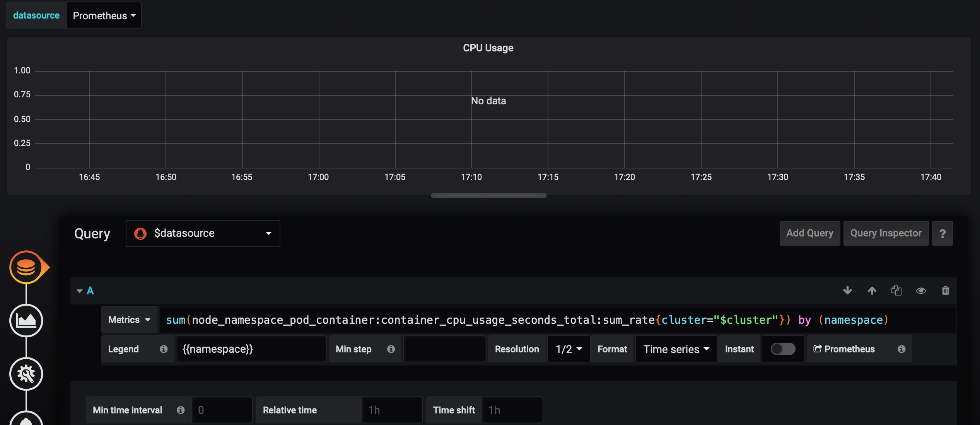Move query A up using the arrow icon
Screen dimensions: 980x425
[x=872, y=291]
